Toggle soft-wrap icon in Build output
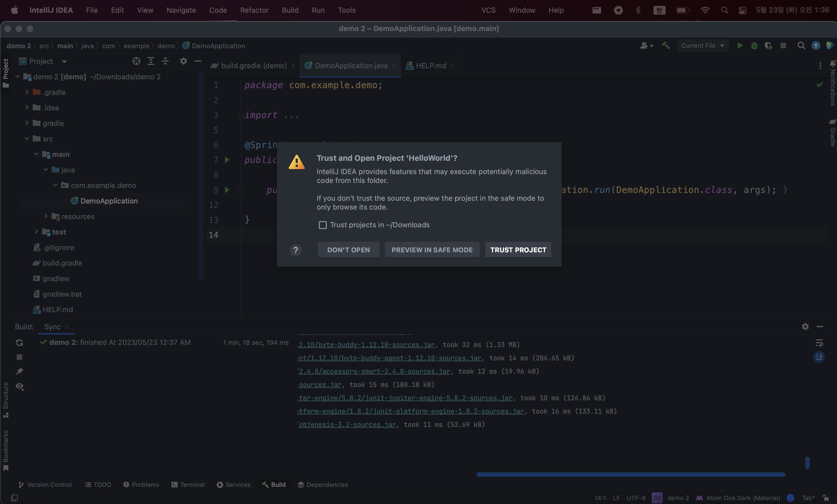837x504 pixels. tap(819, 343)
